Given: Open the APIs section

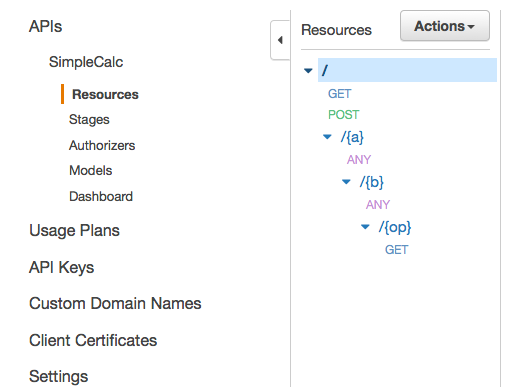Looking at the screenshot, I should pyautogui.click(x=45, y=26).
